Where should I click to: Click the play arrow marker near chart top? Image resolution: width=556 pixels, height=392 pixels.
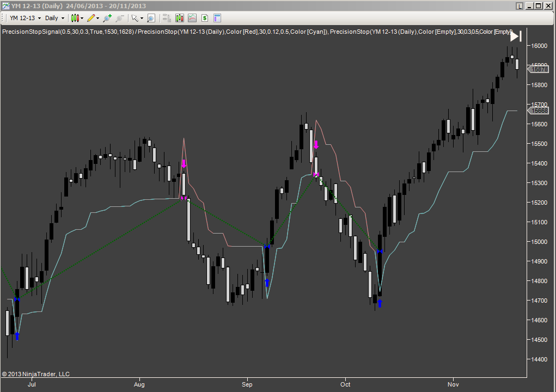pyautogui.click(x=515, y=36)
